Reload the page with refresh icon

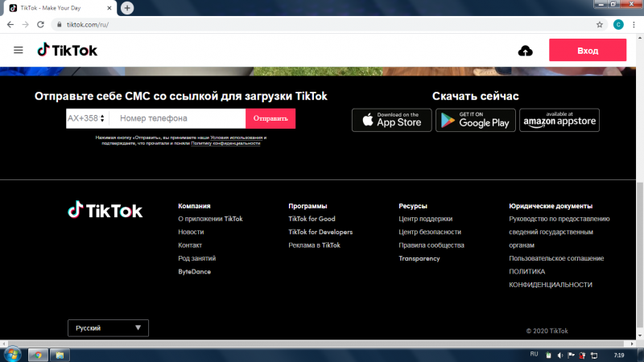click(41, 25)
